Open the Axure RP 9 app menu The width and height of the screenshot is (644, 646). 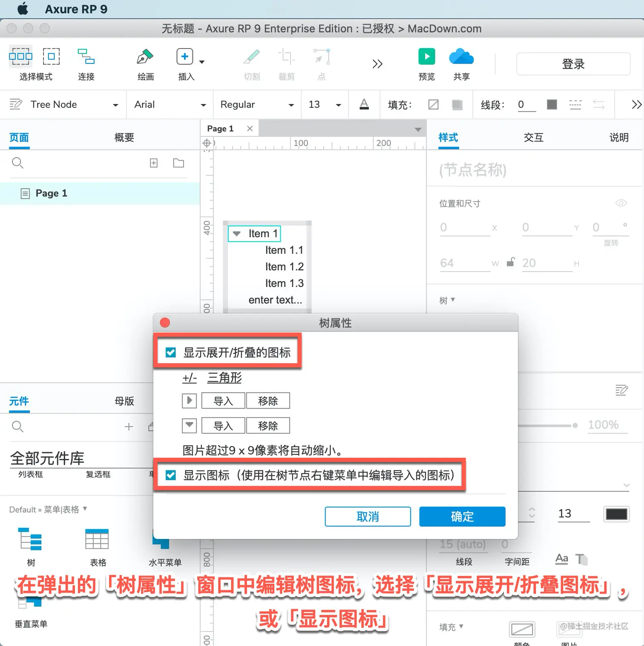[76, 9]
